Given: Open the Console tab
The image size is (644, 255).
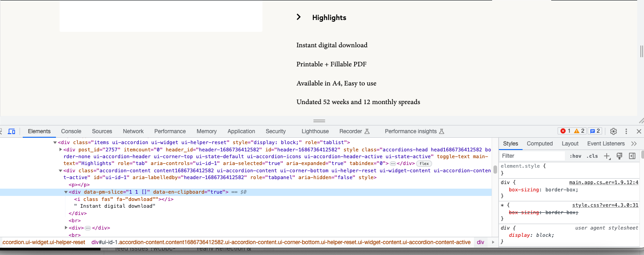Looking at the screenshot, I should 71,131.
